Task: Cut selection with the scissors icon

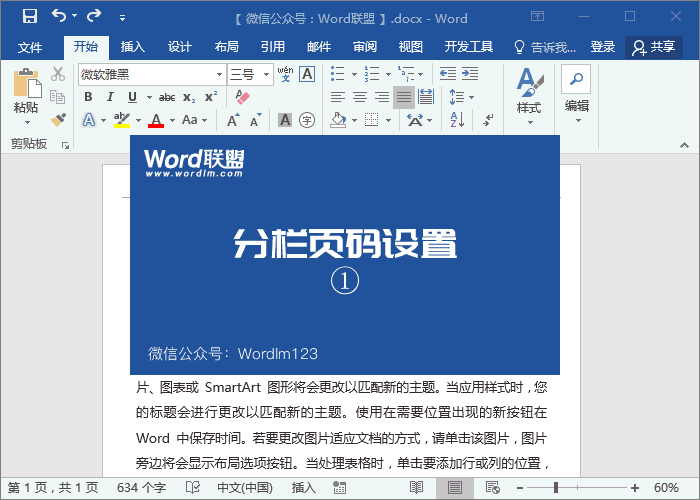Action: (x=58, y=74)
